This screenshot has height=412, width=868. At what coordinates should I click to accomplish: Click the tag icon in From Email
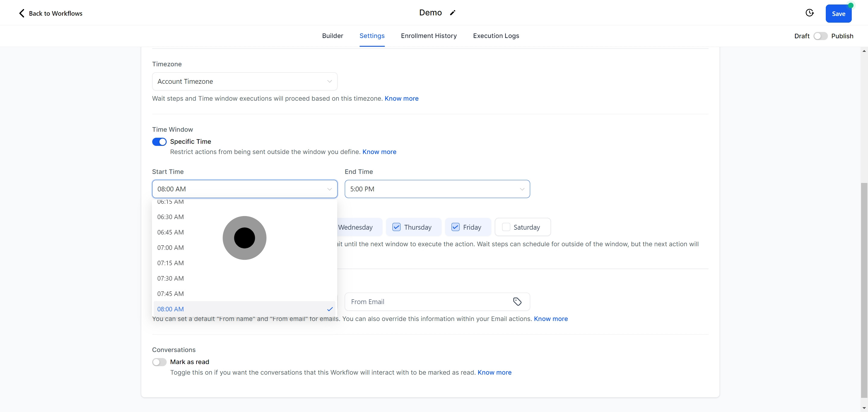coord(517,301)
